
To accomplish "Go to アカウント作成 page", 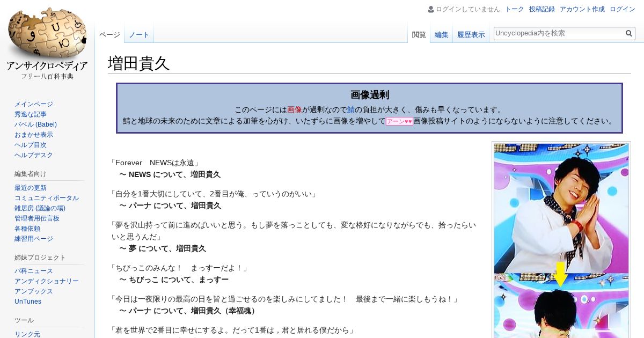I will (582, 9).
